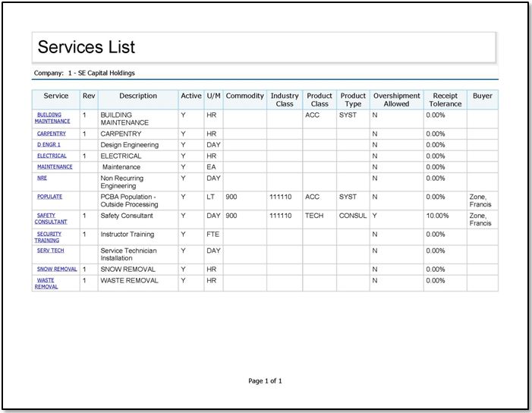Click the Buyer column header
Image resolution: width=532 pixels, height=413 pixels.
click(x=482, y=96)
